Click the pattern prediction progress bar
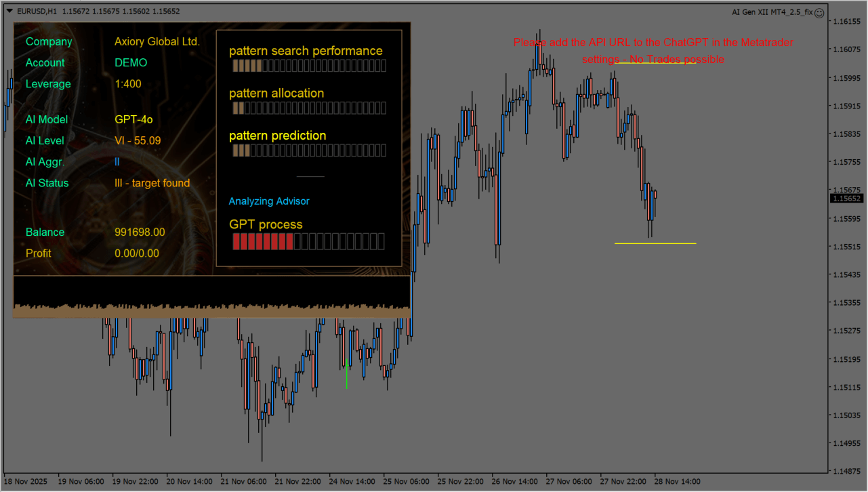The height and width of the screenshot is (492, 868). click(309, 150)
